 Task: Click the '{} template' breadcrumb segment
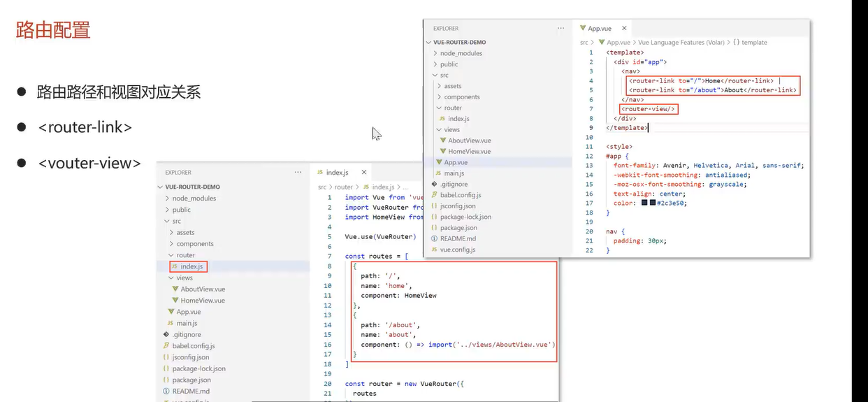(750, 42)
